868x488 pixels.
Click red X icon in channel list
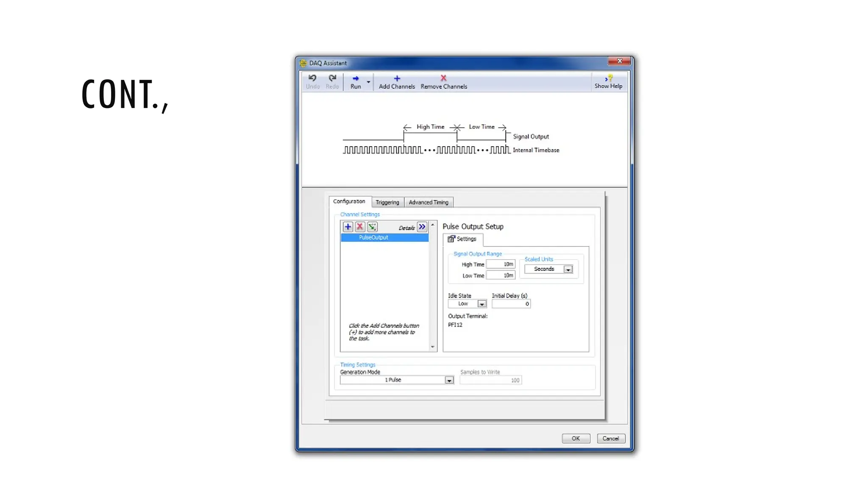tap(360, 227)
